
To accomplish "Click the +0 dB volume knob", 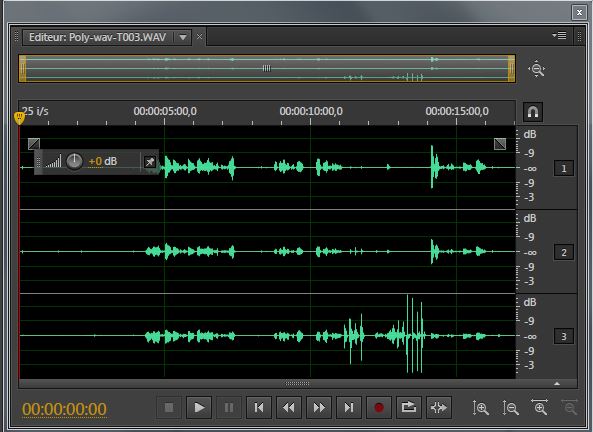I will pyautogui.click(x=74, y=162).
